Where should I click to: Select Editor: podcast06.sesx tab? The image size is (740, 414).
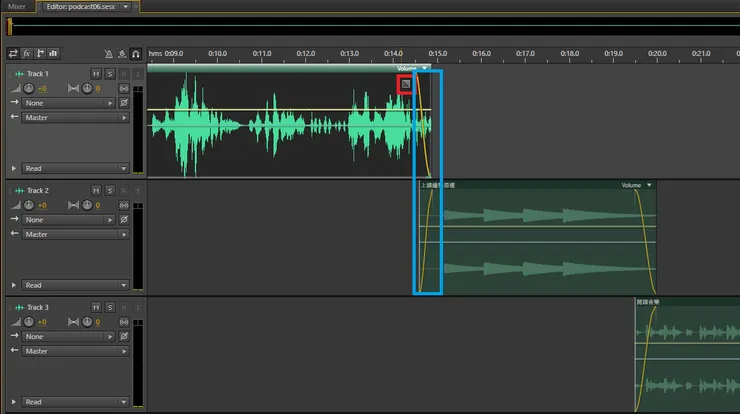click(x=81, y=7)
